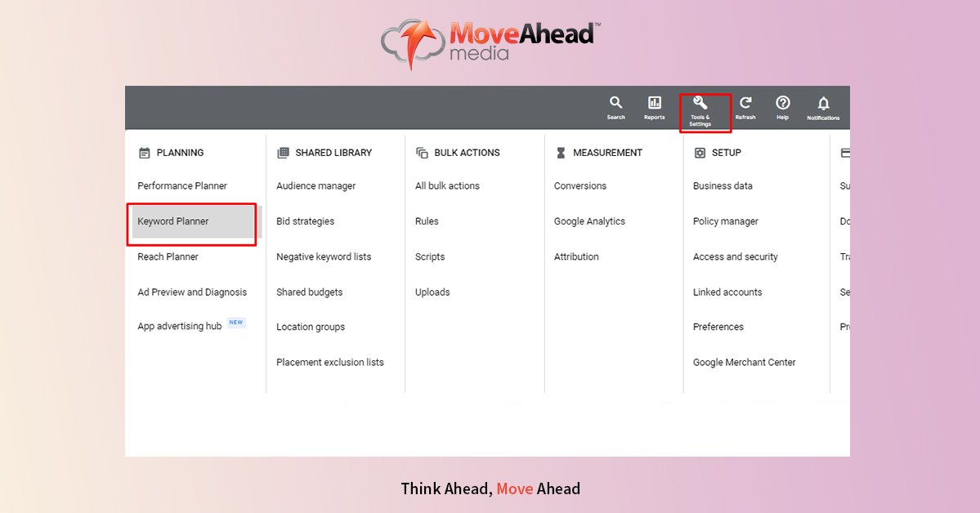
Task: Open Tools & Settings wrench icon
Action: coord(700,102)
